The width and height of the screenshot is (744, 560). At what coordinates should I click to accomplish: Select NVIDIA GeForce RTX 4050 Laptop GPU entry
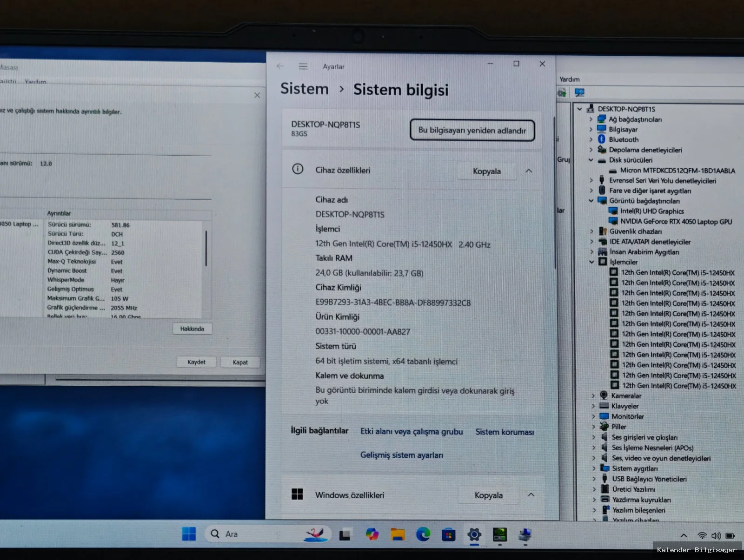click(676, 222)
